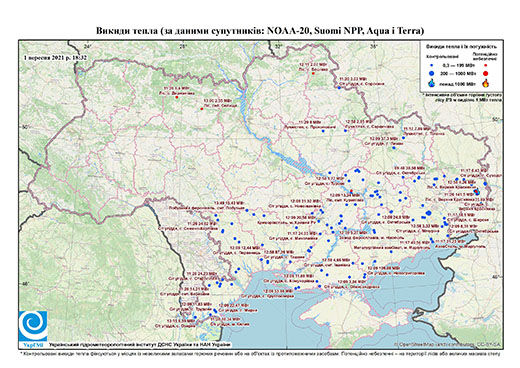This screenshot has height=368, width=520.
Task: Click the legend heading Викиди тепла і їх потужність
Action: pyautogui.click(x=461, y=47)
